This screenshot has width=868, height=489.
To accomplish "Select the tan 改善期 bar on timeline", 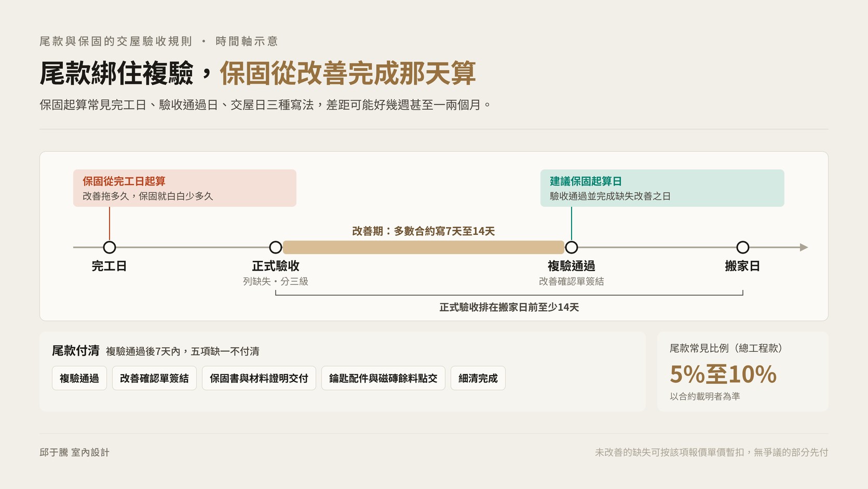I will 424,247.
